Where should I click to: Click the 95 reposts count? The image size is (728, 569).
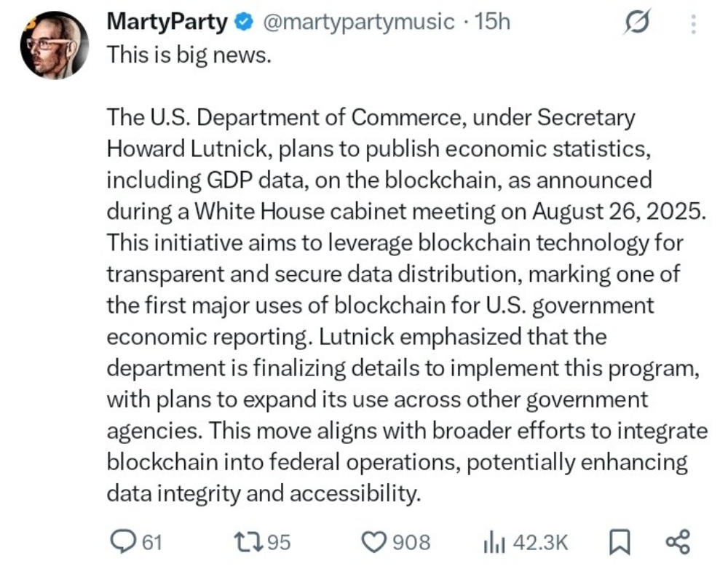pyautogui.click(x=279, y=542)
